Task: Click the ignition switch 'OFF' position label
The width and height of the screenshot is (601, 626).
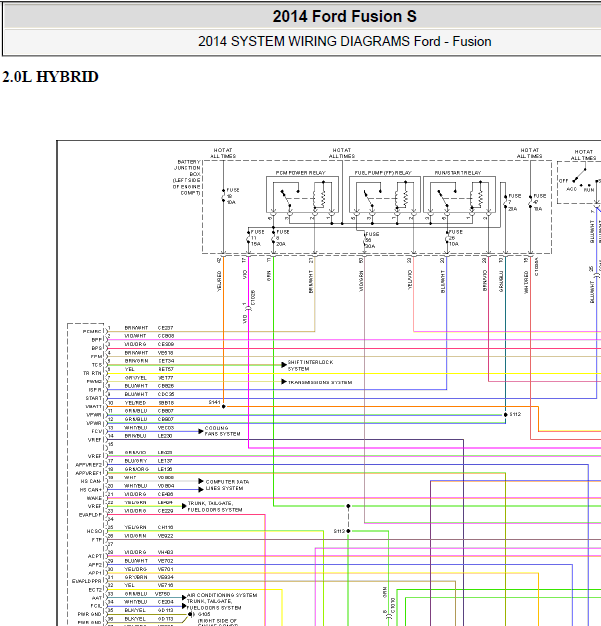Action: (563, 180)
